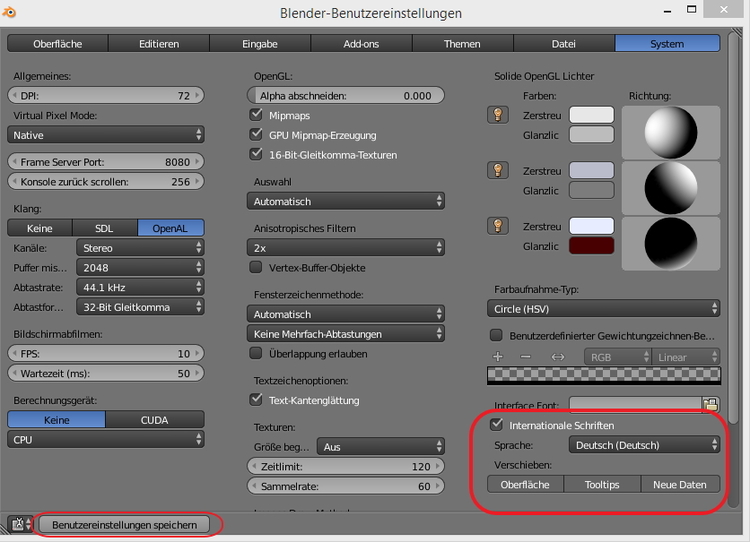Screen dimensions: 750x542
Task: Open Keine Mehrfach-Abtastungen dropdown
Action: coord(346,334)
